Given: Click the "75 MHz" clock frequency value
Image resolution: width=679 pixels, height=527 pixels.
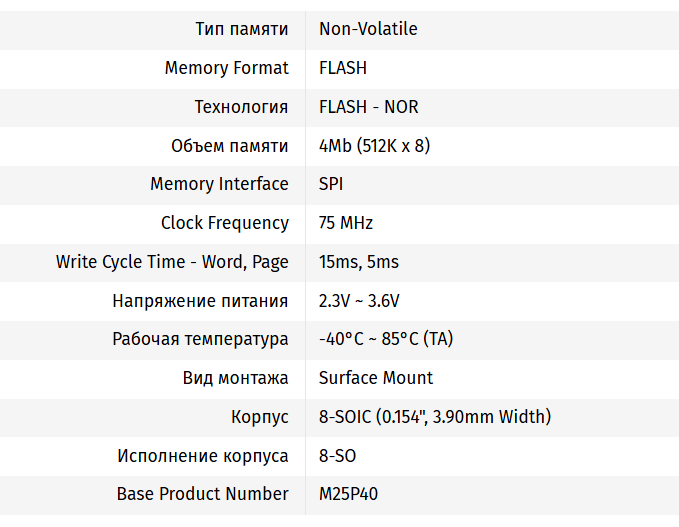Looking at the screenshot, I should tap(346, 223).
